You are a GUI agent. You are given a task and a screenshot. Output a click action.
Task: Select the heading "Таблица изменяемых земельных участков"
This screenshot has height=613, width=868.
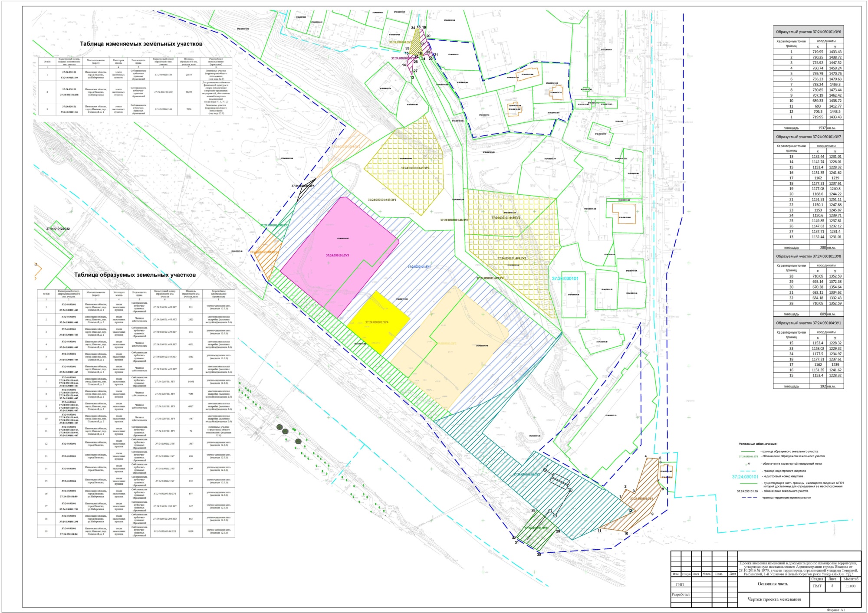[141, 44]
